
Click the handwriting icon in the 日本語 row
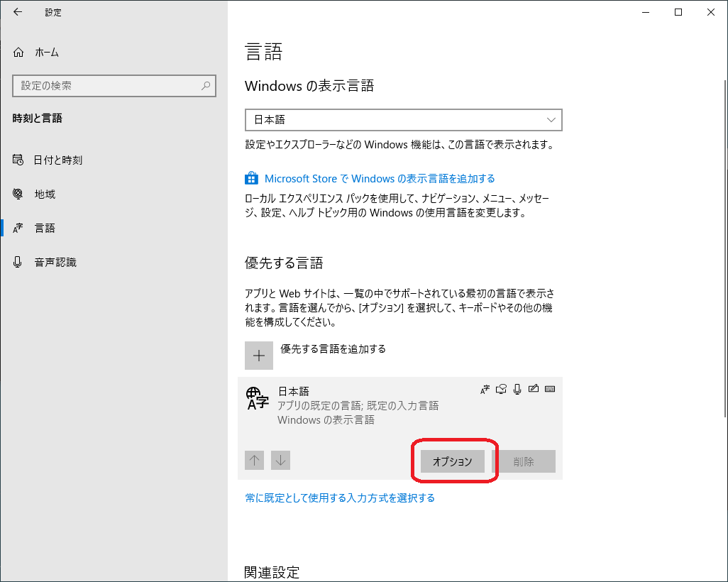pyautogui.click(x=533, y=389)
